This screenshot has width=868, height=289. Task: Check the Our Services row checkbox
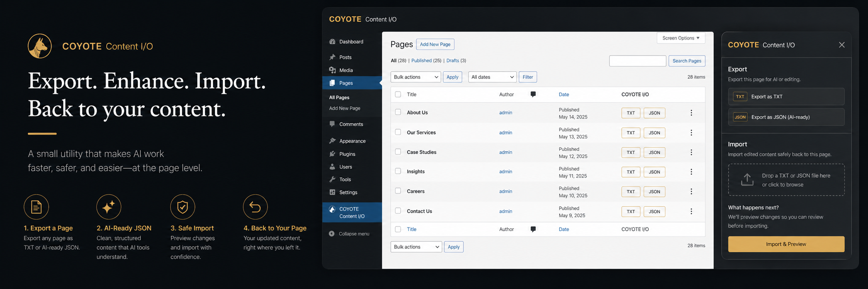coord(398,132)
